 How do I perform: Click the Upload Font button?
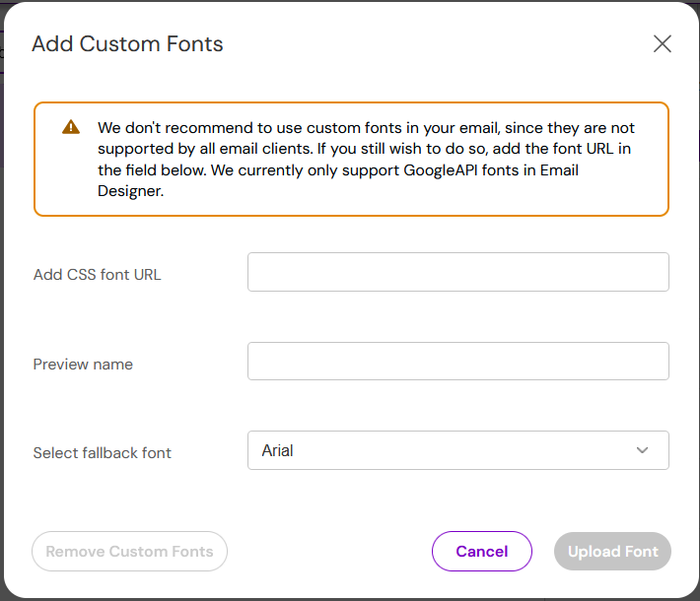tap(612, 552)
